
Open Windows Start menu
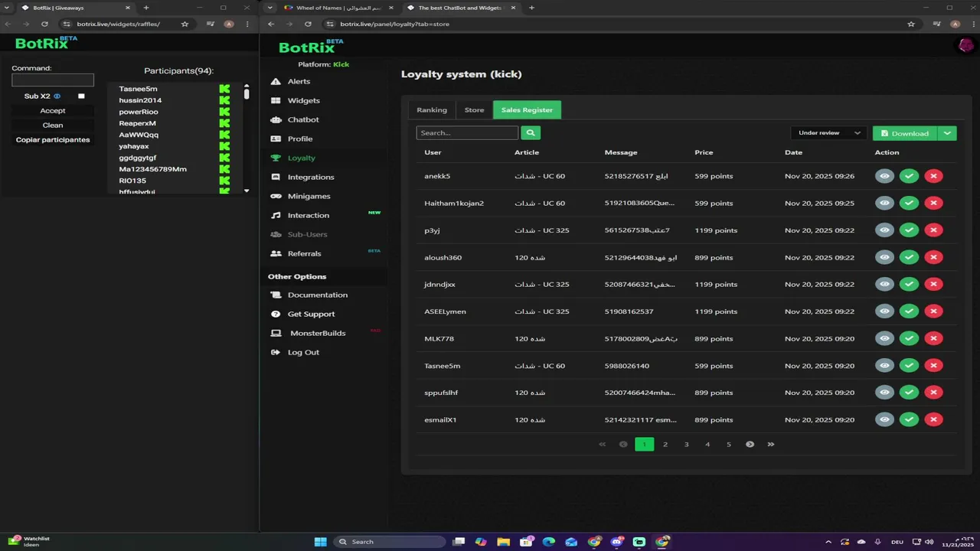click(320, 542)
